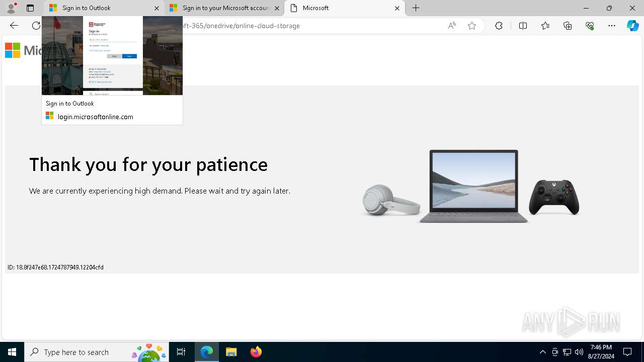This screenshot has height=362, width=644.
Task: Click the tab preview thumbnail of Outlook sign-in
Action: click(x=112, y=55)
